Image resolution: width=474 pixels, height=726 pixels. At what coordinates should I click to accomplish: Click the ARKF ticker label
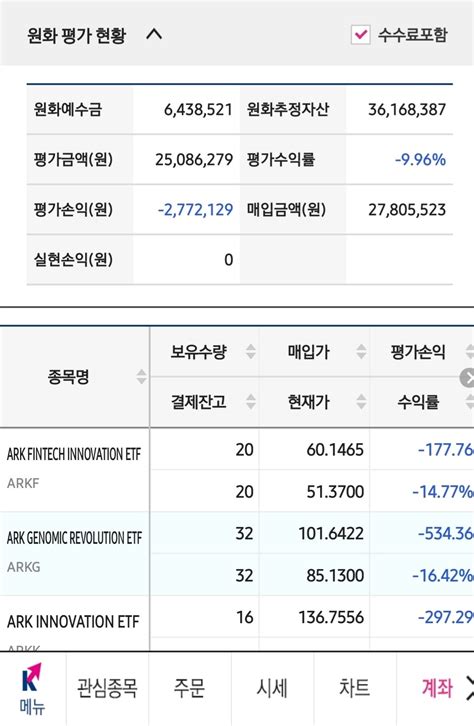tap(23, 483)
